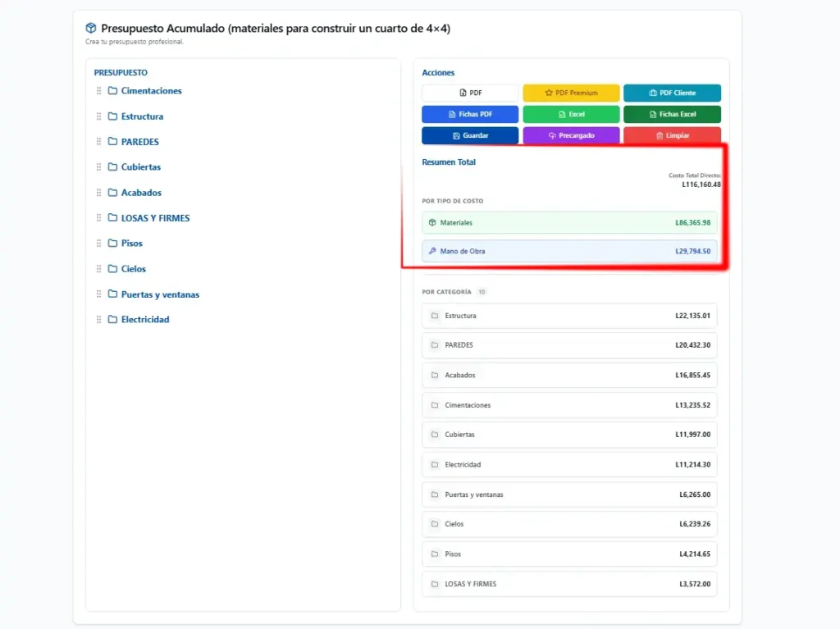Create the PDF Cliente document
Viewport: 840px width, 629px height.
point(672,93)
